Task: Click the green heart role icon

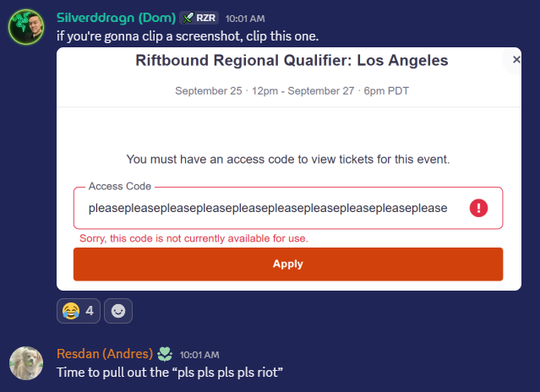Action: pos(165,354)
